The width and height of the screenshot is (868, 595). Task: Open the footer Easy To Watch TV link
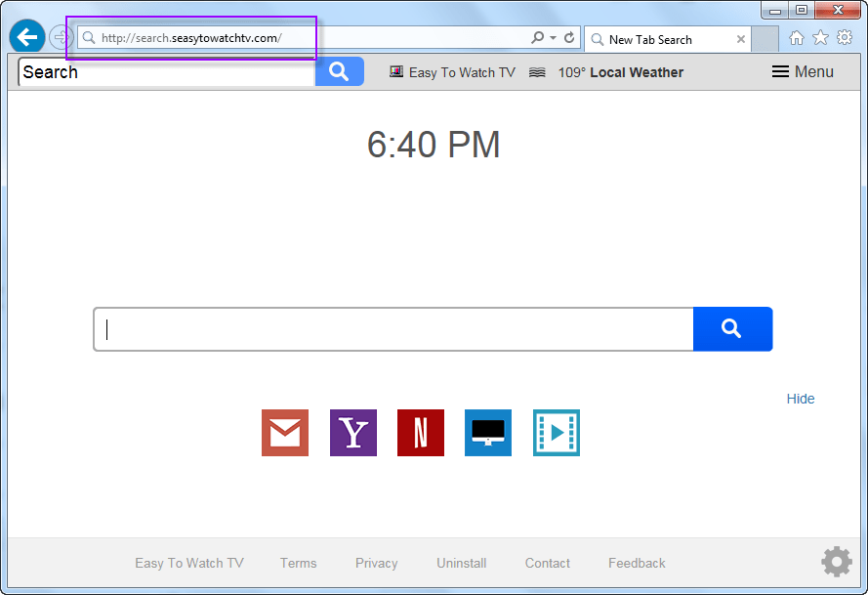(x=189, y=563)
